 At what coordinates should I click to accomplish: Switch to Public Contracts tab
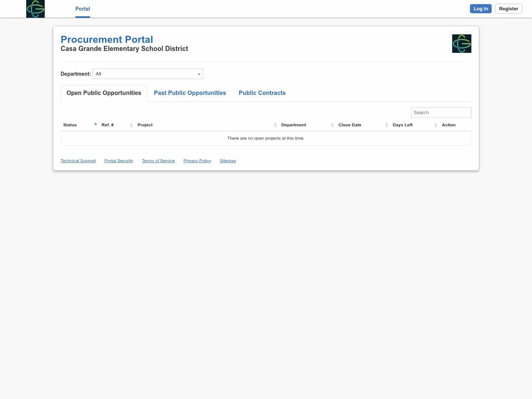point(262,93)
